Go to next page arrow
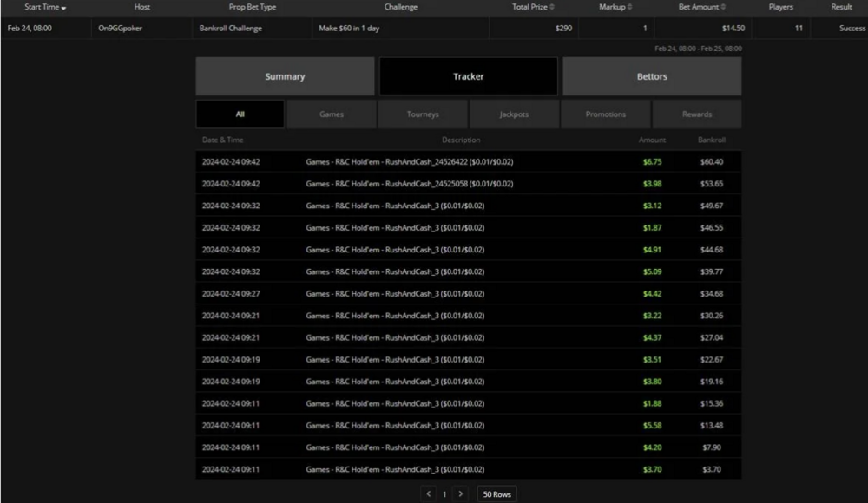Screen dimensions: 868x503 point(461,493)
